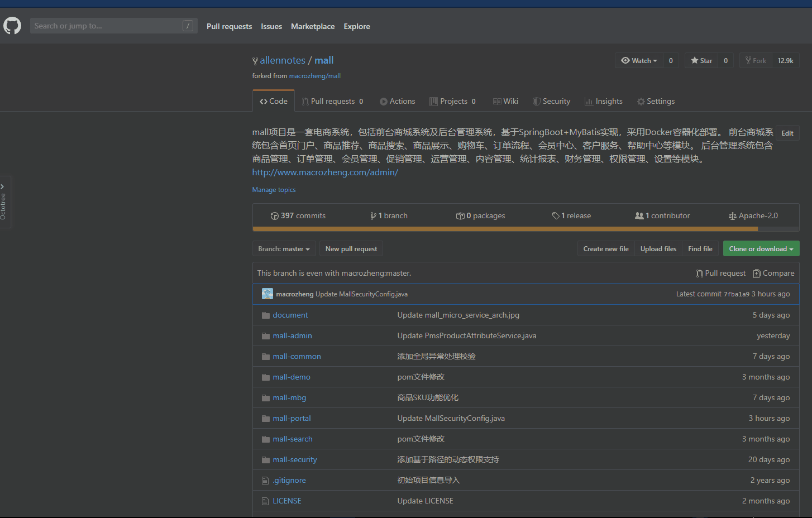Click the file icon beside .gitignore

click(265, 481)
